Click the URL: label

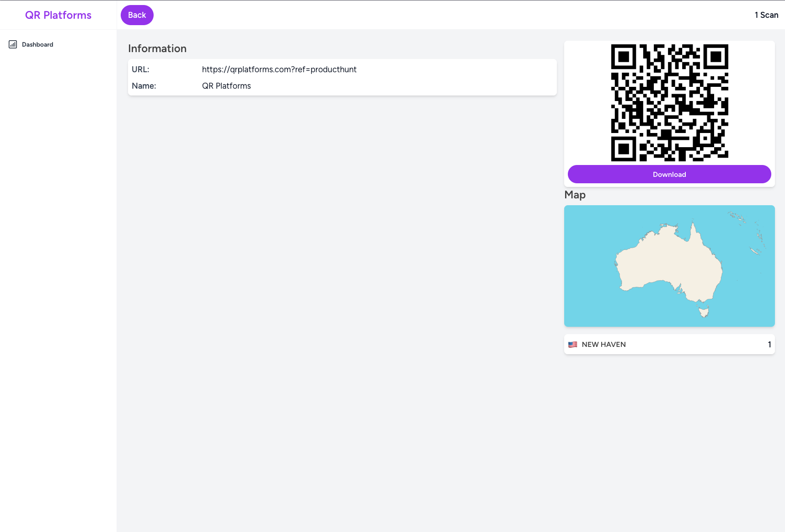[x=140, y=69]
